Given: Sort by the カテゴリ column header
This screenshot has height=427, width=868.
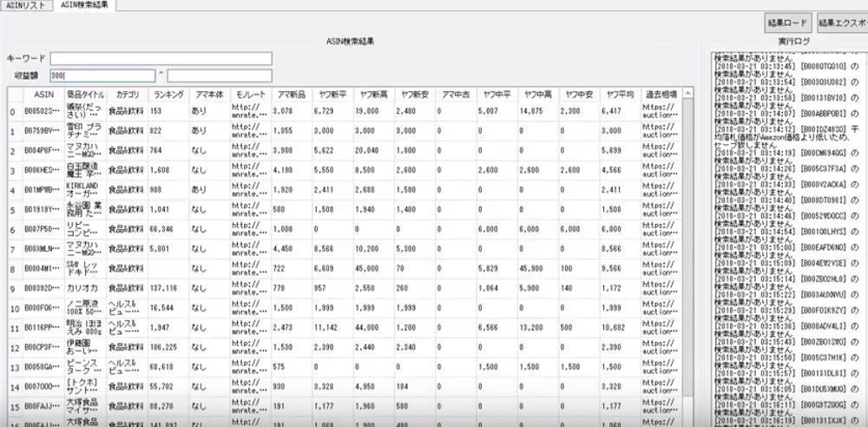Looking at the screenshot, I should 127,94.
